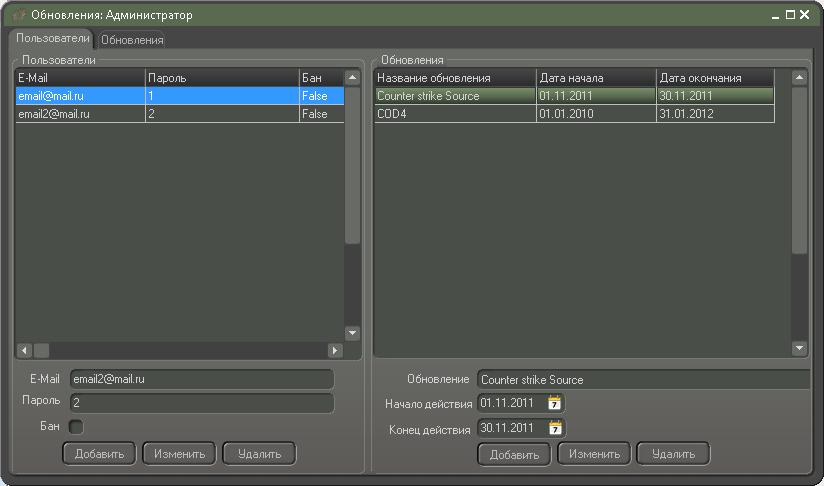Sort users by Пароль column header
This screenshot has width=824, height=486.
pos(222,78)
